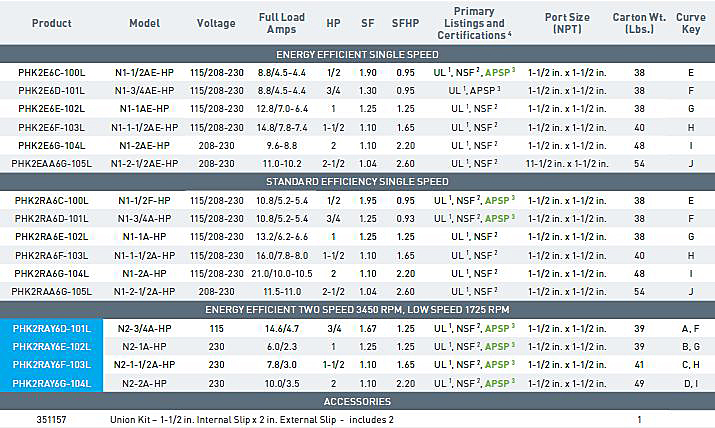Click the Full Load Amps header
The width and height of the screenshot is (715, 428).
point(282,23)
